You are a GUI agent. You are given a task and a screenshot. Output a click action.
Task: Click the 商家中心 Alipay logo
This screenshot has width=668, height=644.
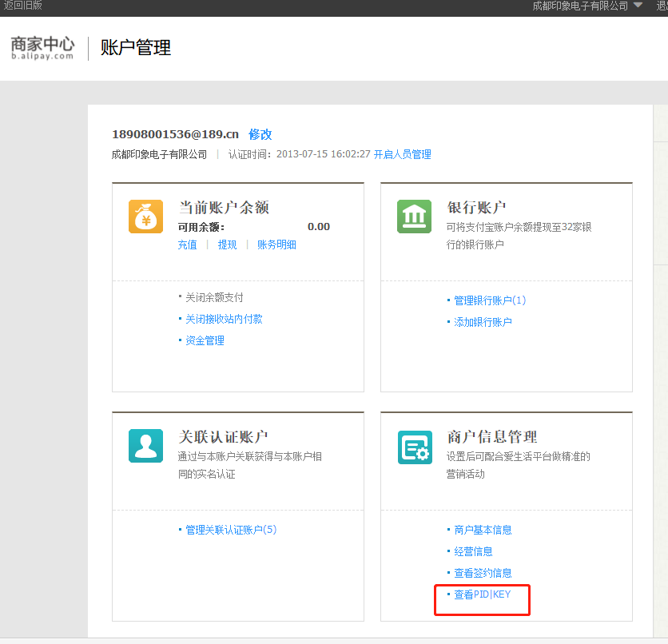tap(42, 47)
